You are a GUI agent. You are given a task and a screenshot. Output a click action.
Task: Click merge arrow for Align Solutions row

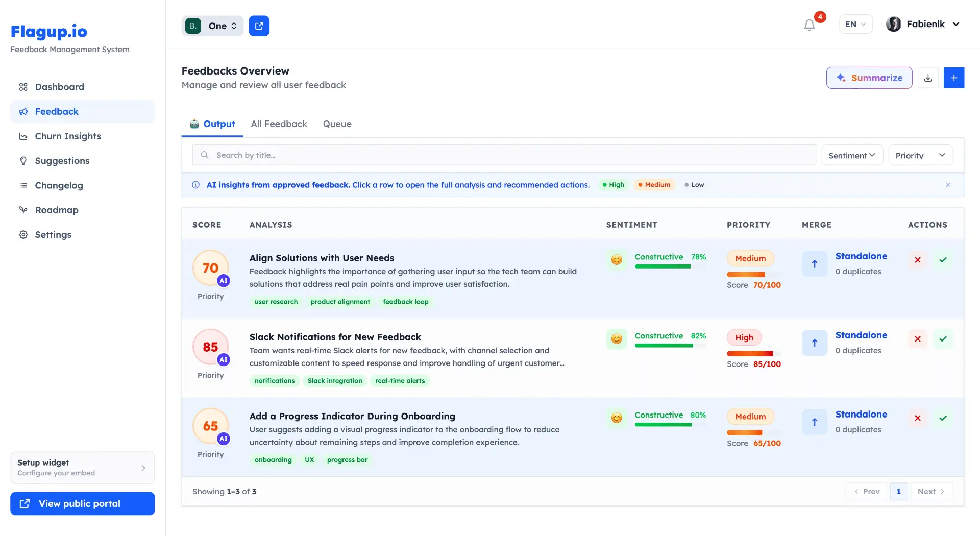point(815,264)
